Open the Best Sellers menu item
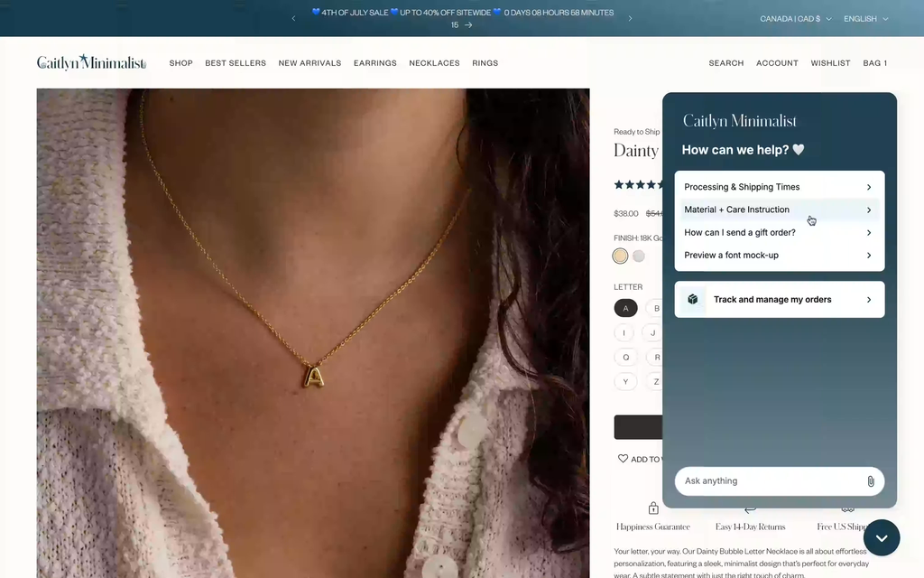This screenshot has width=924, height=578. click(236, 63)
